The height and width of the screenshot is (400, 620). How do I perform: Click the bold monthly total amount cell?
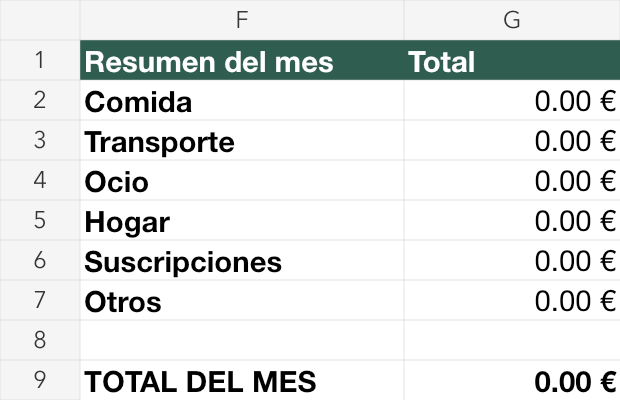click(x=512, y=380)
